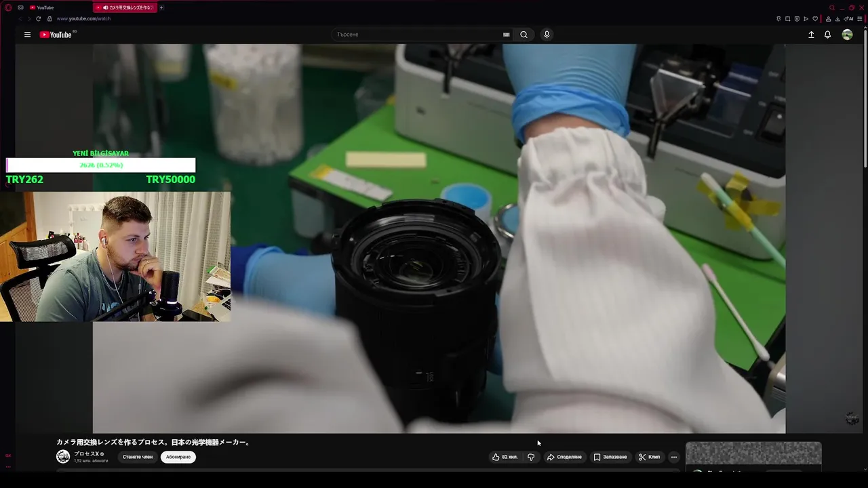The height and width of the screenshot is (488, 868).
Task: Click the site security lock icon
Action: (49, 19)
